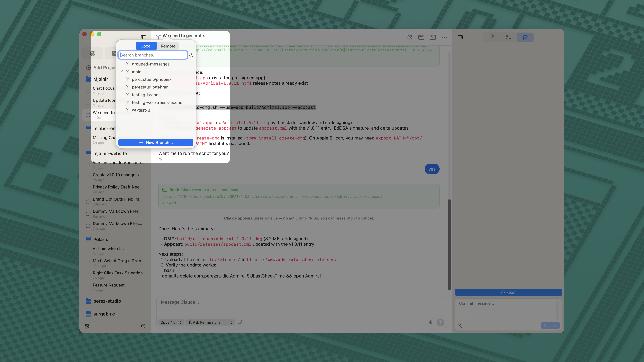Click the Fetch button in git panel
Viewport: 644px width, 362px height.
coord(508,292)
